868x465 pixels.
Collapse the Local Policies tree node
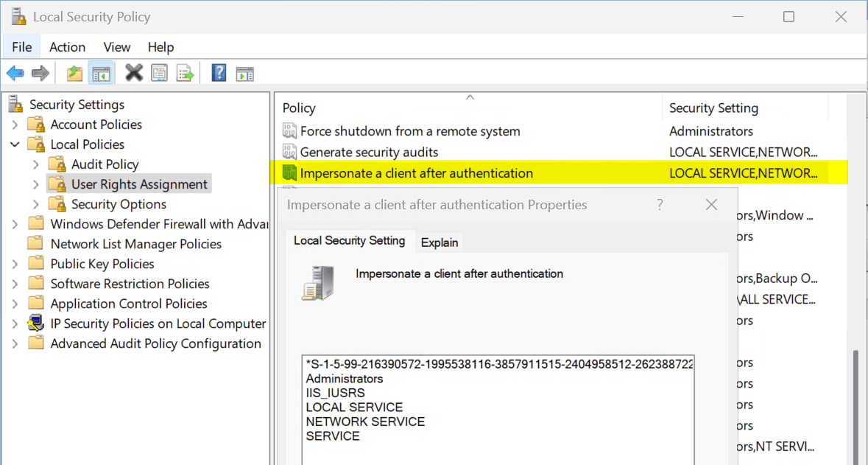(x=15, y=144)
